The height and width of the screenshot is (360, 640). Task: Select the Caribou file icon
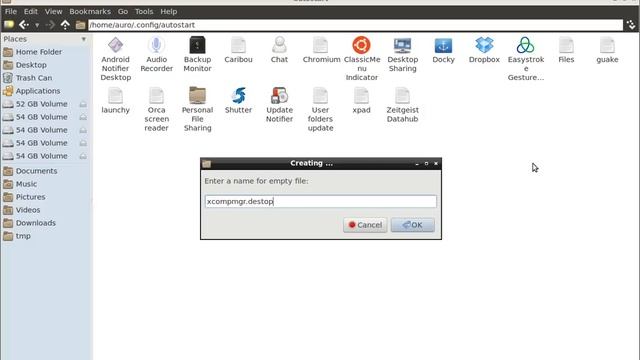pos(238,45)
